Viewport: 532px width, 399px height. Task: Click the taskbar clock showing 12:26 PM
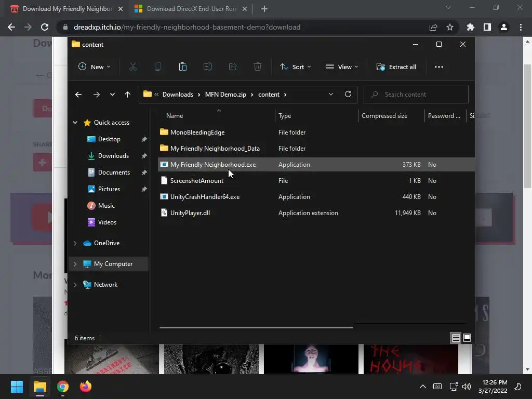[493, 387]
